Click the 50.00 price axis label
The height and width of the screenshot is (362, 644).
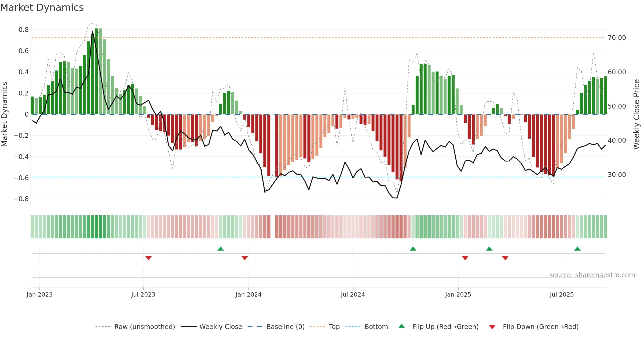pos(617,106)
